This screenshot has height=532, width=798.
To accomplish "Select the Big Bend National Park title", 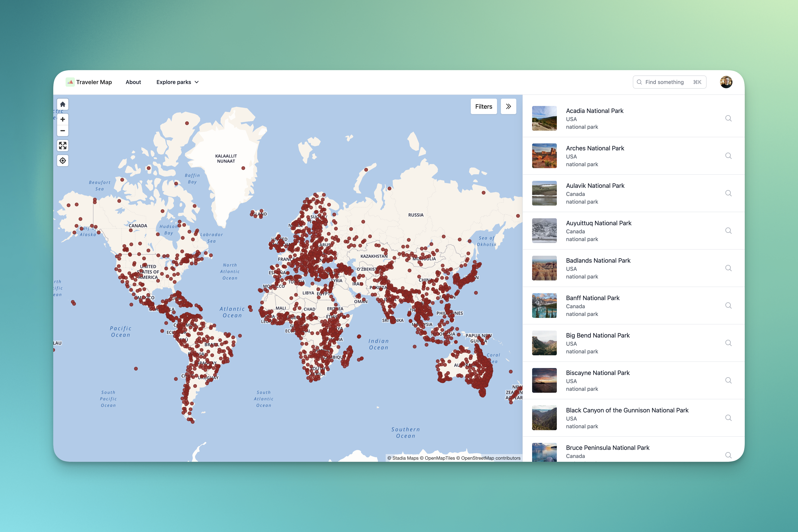I will pos(598,336).
